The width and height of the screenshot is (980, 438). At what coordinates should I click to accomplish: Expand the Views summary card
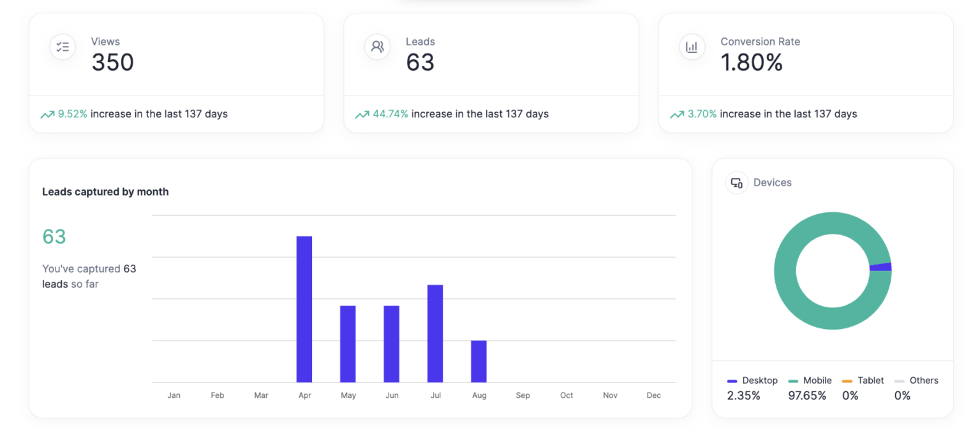pos(176,72)
